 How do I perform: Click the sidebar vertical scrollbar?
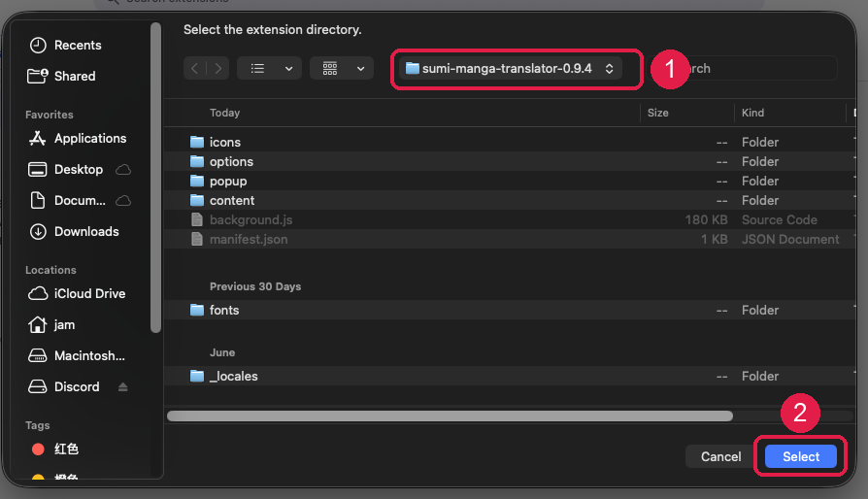tap(155, 177)
